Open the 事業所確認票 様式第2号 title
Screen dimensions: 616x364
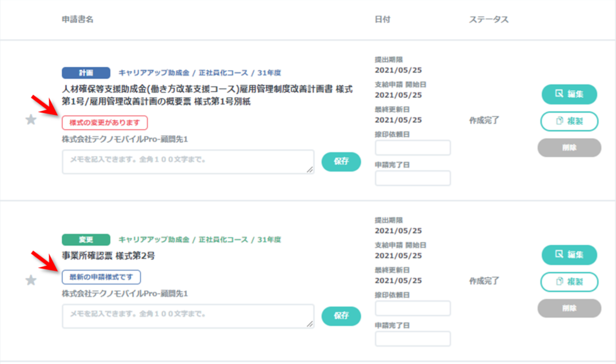pos(109,256)
